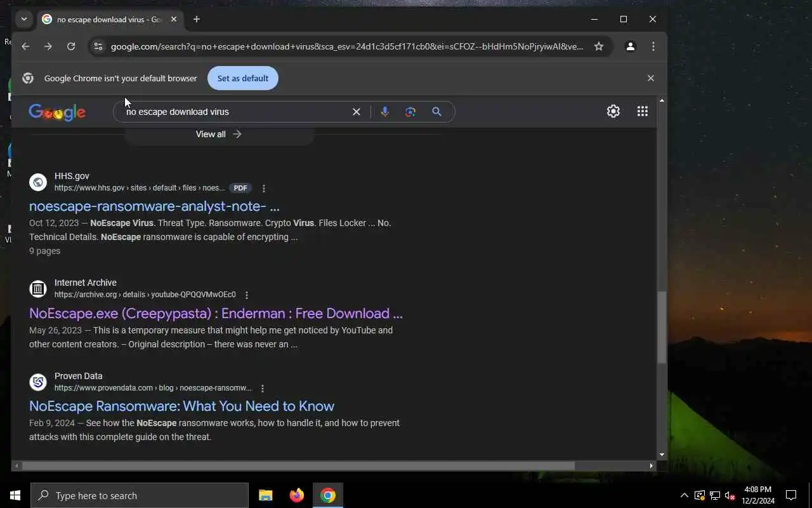Dismiss the default browser notification bar
Image resolution: width=812 pixels, height=508 pixels.
coord(650,78)
